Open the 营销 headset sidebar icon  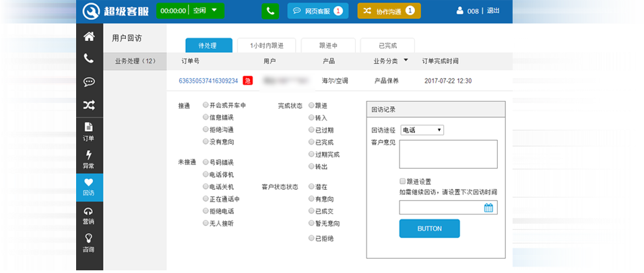[x=89, y=215]
